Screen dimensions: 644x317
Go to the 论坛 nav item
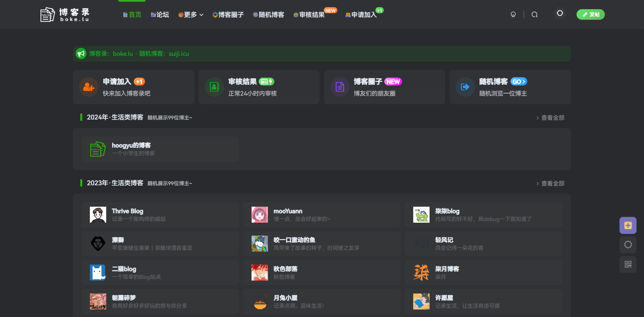point(160,15)
